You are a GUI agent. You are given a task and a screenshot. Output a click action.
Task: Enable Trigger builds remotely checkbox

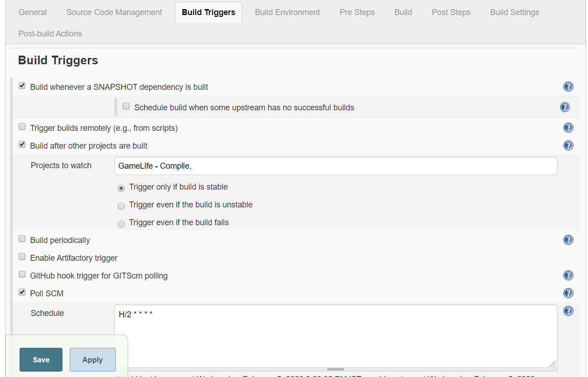tap(22, 127)
